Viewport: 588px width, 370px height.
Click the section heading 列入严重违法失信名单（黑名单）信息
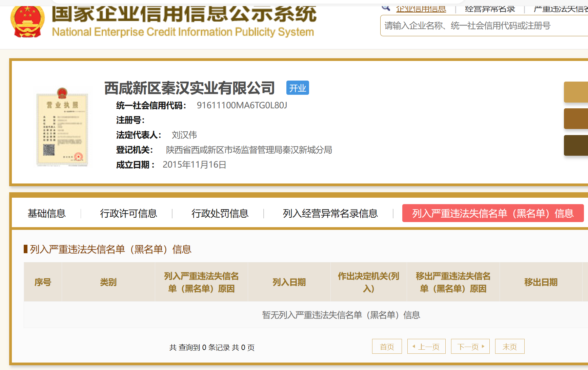click(x=110, y=249)
